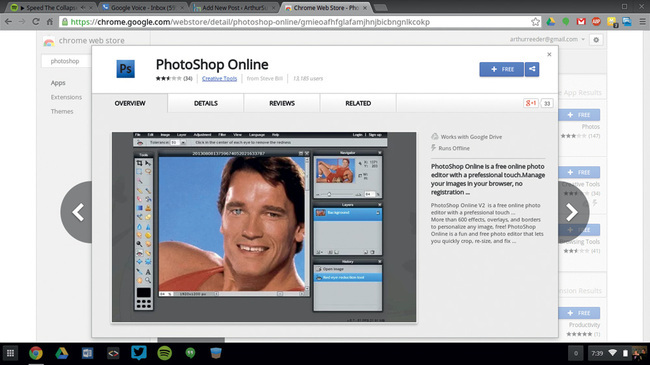Open the Chrome hamburger menu

coord(642,22)
